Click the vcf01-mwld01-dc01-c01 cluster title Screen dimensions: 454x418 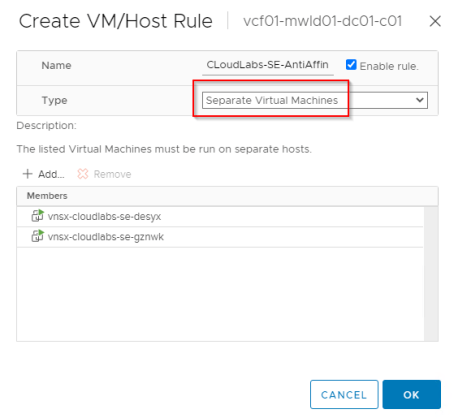point(322,21)
